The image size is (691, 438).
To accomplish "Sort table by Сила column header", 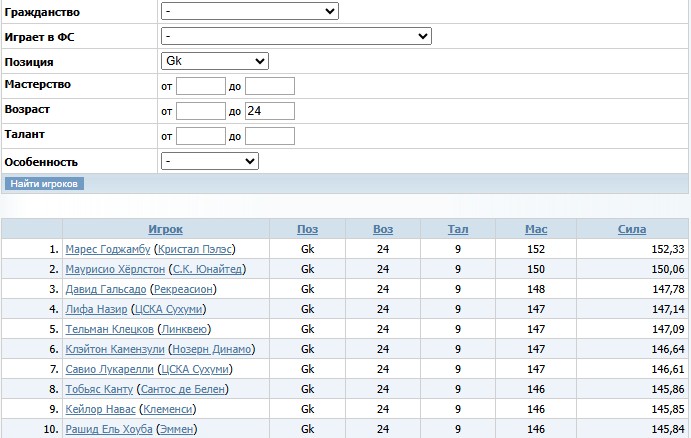I will 632,229.
